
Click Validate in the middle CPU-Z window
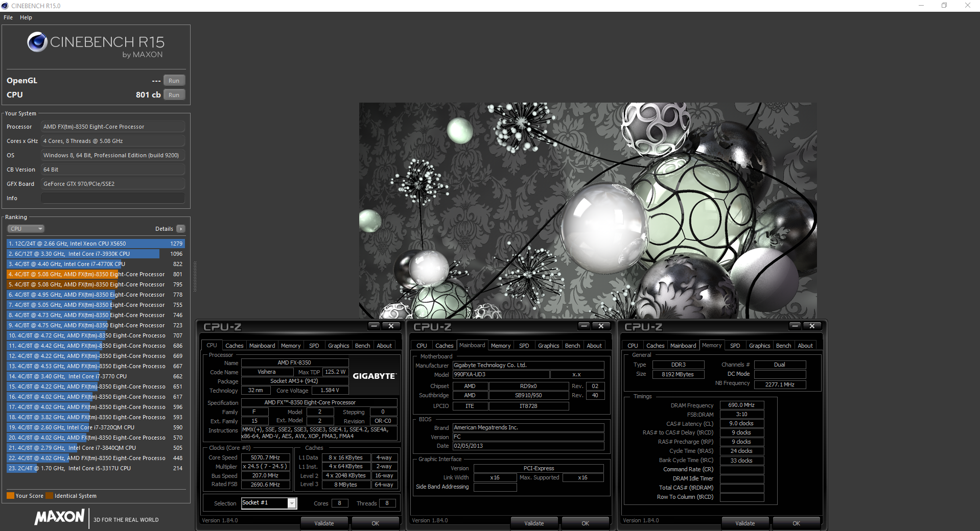(x=534, y=523)
